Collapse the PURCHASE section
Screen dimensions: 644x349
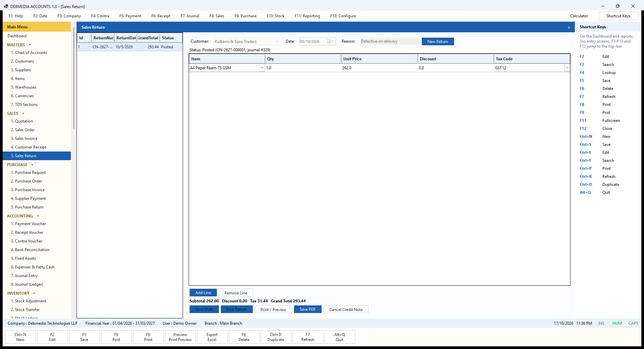click(x=32, y=165)
